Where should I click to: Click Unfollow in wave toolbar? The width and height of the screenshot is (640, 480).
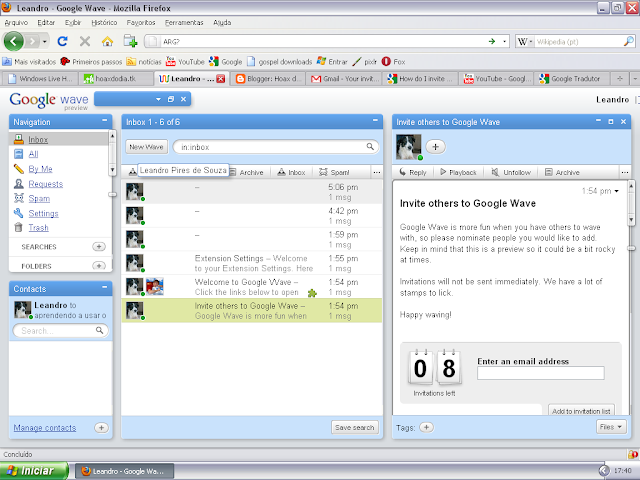511,172
